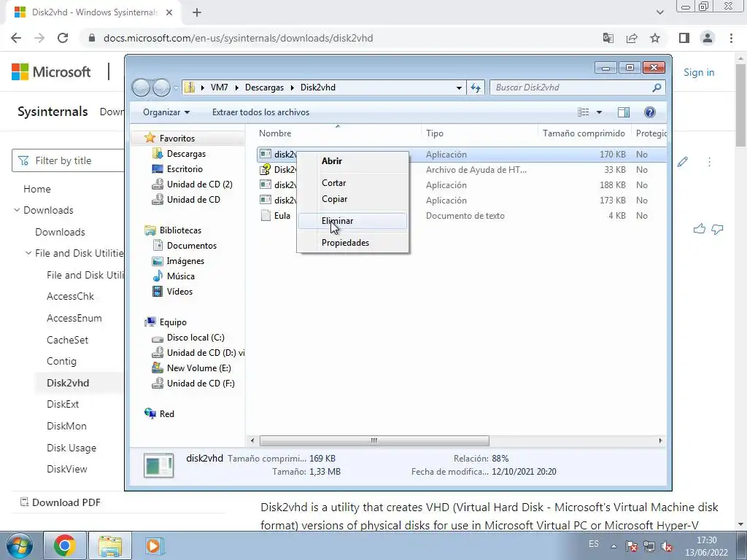Toggle the preview pane icon

coord(623,112)
